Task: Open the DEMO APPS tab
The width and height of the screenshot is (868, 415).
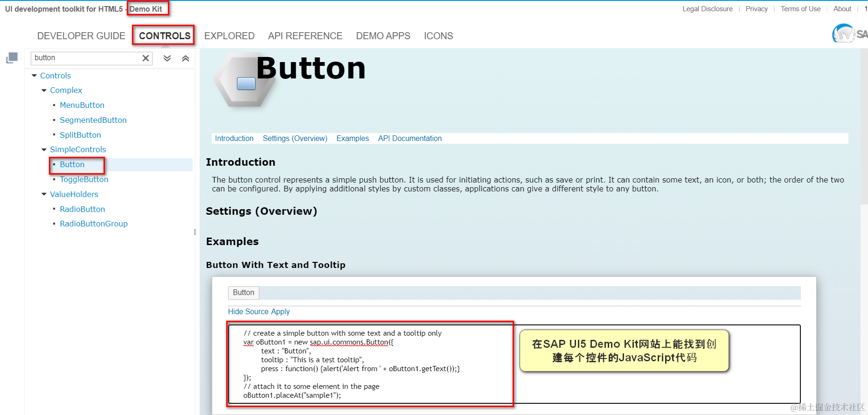Action: (383, 36)
